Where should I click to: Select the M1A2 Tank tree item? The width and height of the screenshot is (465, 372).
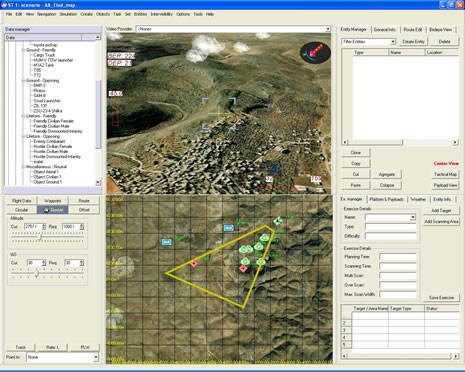coord(44,65)
